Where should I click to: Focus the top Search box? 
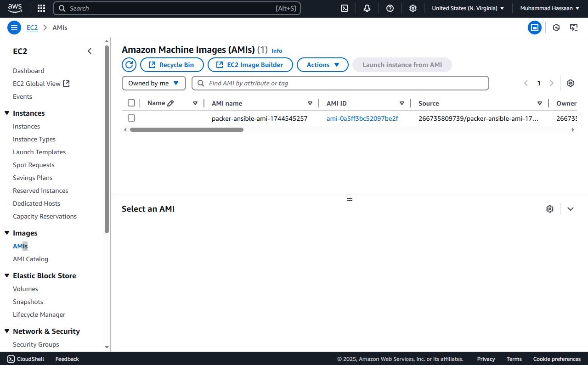pos(177,8)
